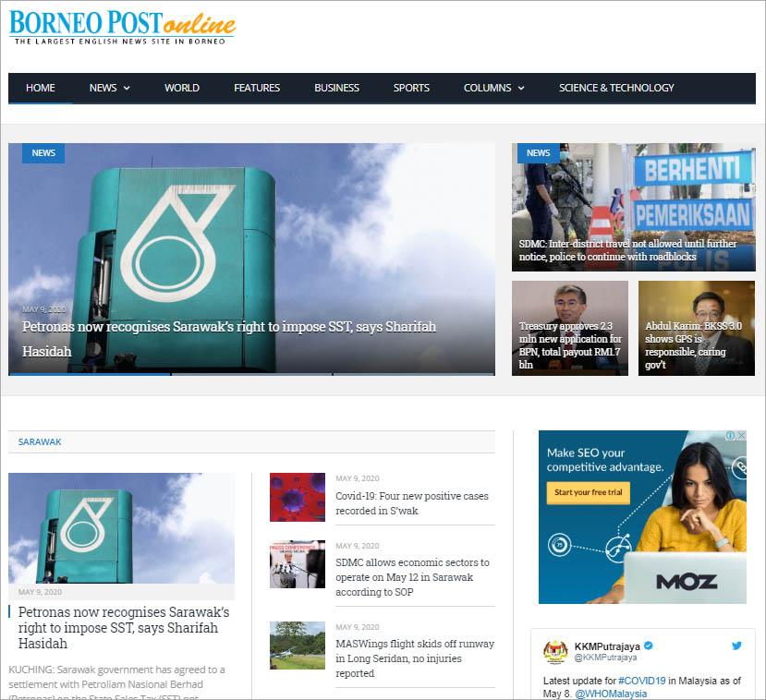Click the MOZ logo in the advertisement
The width and height of the screenshot is (766, 700).
pyautogui.click(x=687, y=582)
